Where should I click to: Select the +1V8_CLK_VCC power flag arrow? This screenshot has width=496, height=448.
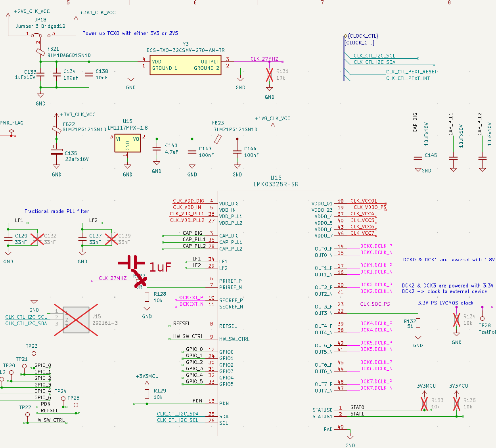(x=273, y=124)
